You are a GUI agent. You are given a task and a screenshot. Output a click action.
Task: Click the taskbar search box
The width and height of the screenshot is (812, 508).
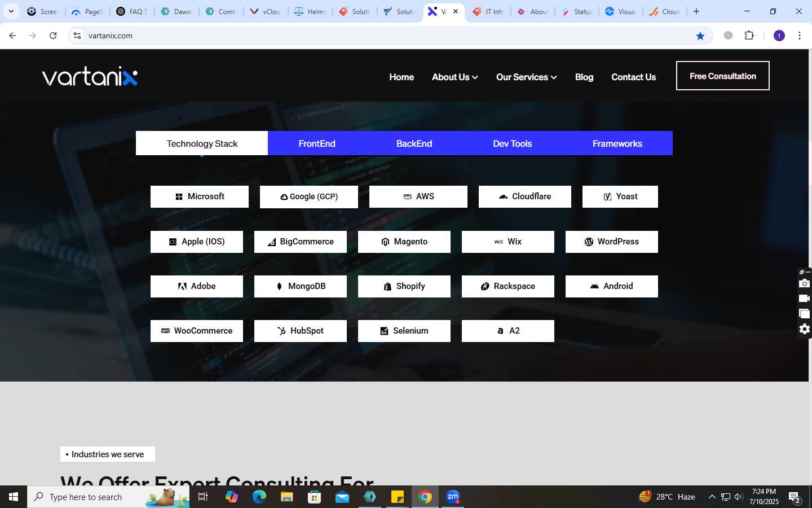[108, 497]
